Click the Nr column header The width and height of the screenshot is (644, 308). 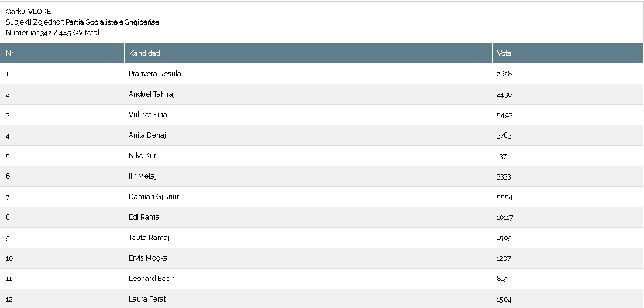point(62,53)
